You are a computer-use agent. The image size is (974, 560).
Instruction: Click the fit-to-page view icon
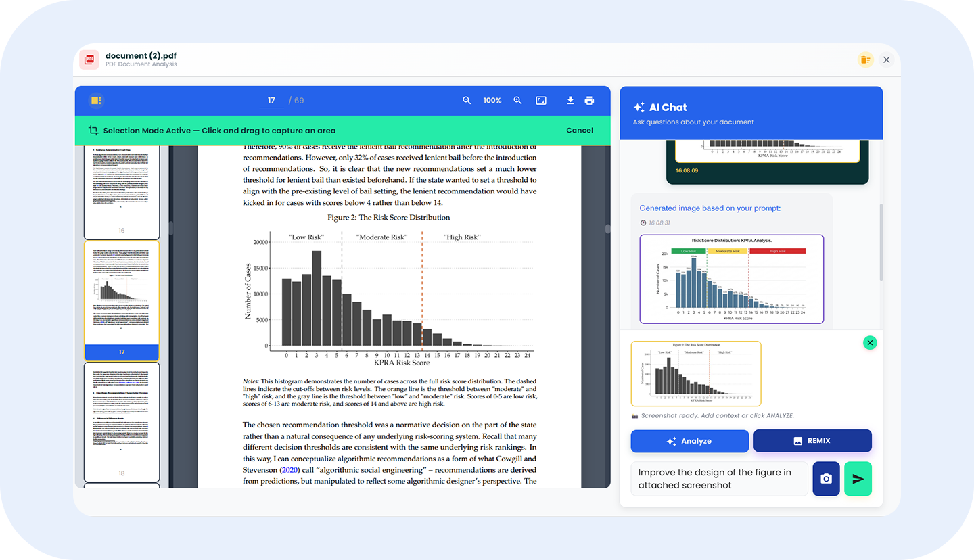(x=541, y=100)
